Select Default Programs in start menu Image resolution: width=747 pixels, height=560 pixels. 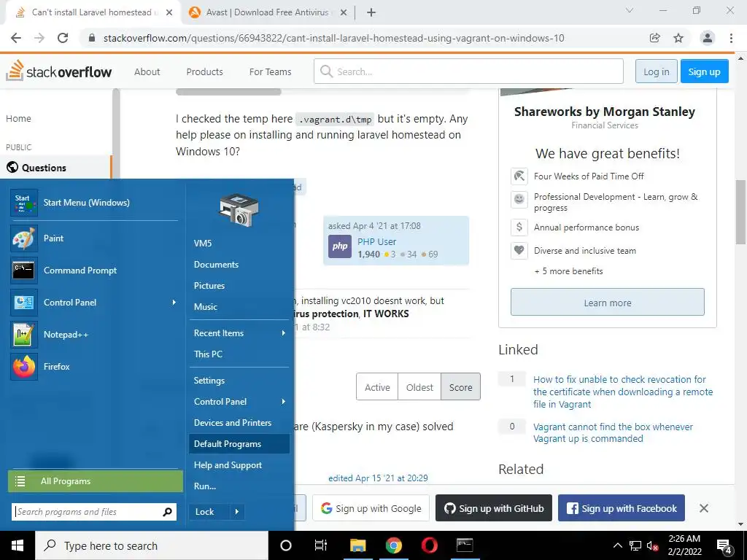coord(239,444)
